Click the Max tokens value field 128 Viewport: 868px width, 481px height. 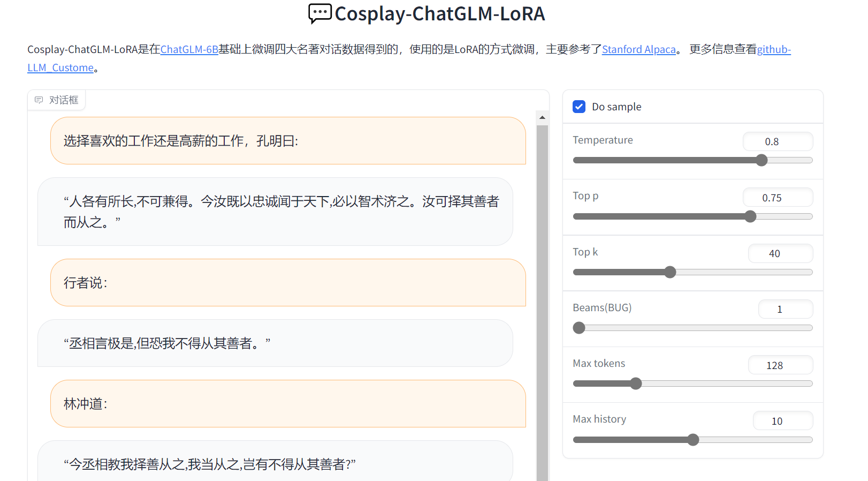[780, 365]
